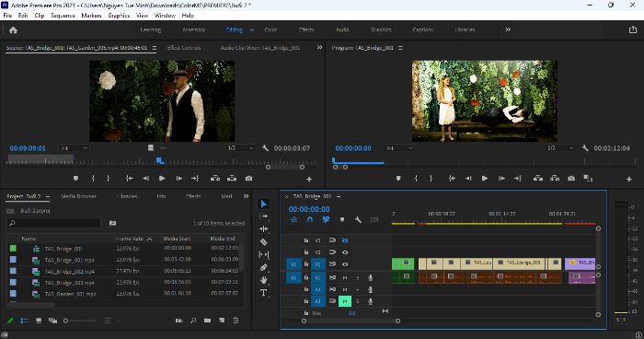The width and height of the screenshot is (644, 339).
Task: Open Source monitor 1/2 resolution dropdown
Action: (240, 148)
